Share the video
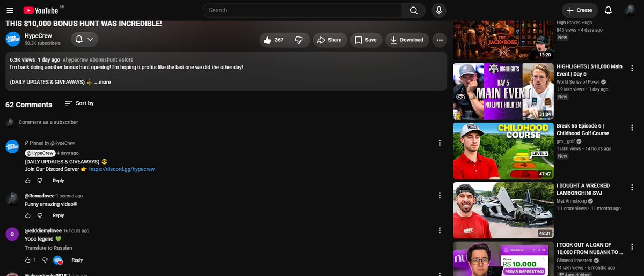644x276 pixels. (x=329, y=40)
